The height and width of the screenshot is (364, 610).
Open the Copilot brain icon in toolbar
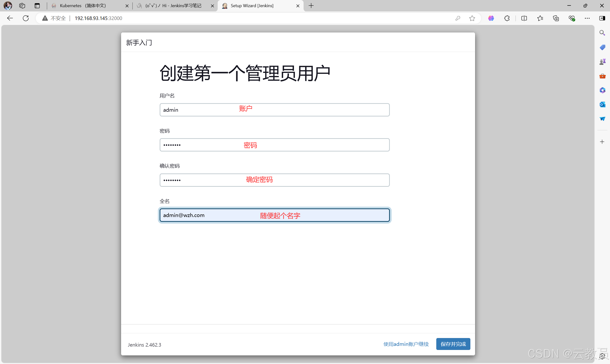coord(491,18)
